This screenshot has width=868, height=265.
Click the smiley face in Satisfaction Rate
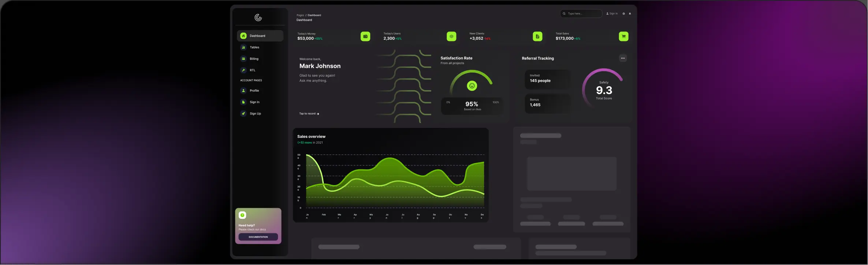tap(472, 86)
